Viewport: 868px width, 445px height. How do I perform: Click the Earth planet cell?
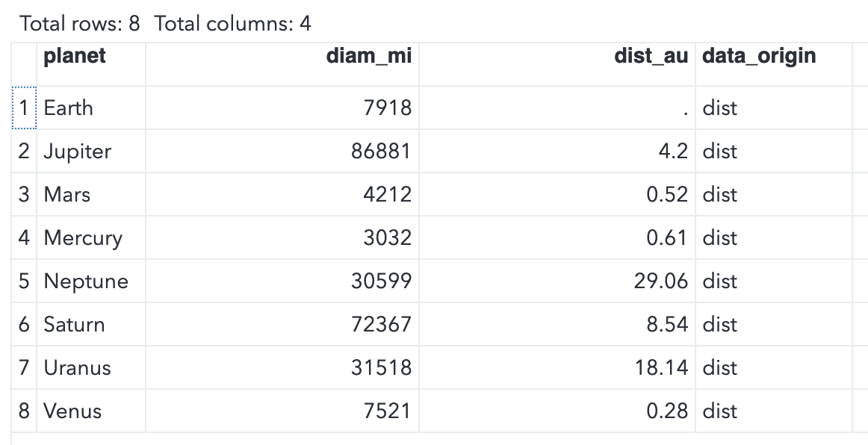click(x=69, y=108)
